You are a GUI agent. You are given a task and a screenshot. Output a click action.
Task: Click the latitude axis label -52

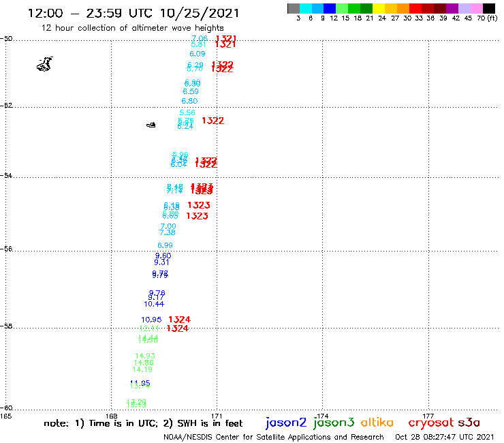click(x=6, y=106)
